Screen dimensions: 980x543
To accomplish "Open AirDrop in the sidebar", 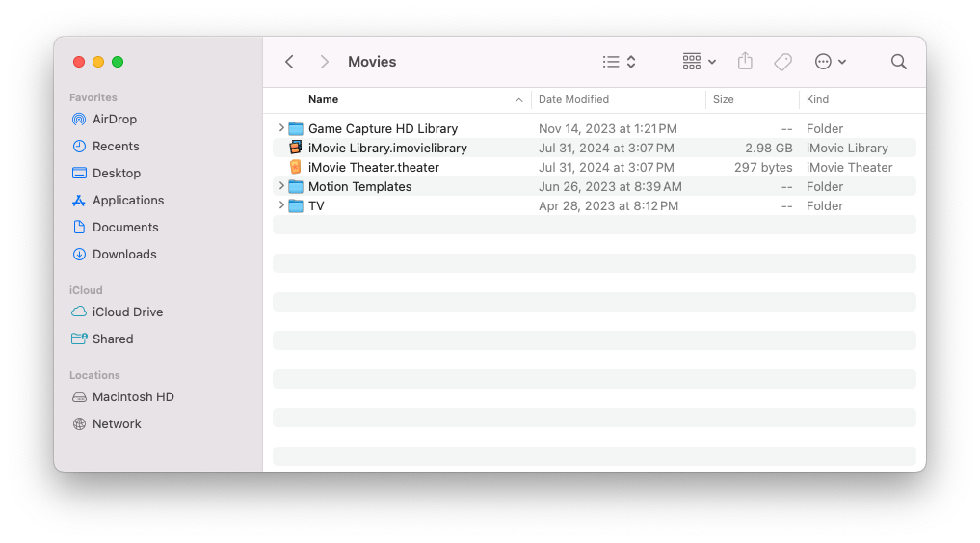I will [115, 119].
